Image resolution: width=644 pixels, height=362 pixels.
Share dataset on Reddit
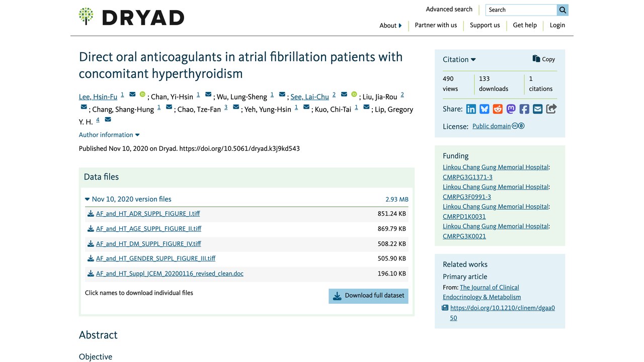point(498,109)
